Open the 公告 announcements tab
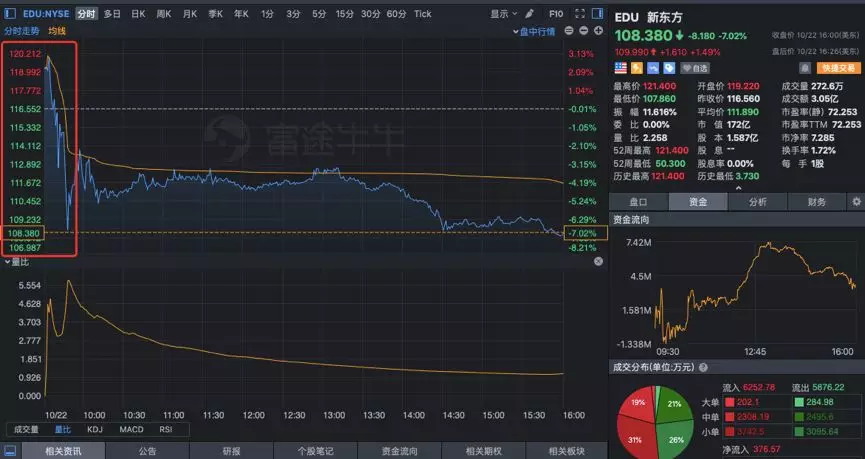The width and height of the screenshot is (865, 459). [147, 451]
